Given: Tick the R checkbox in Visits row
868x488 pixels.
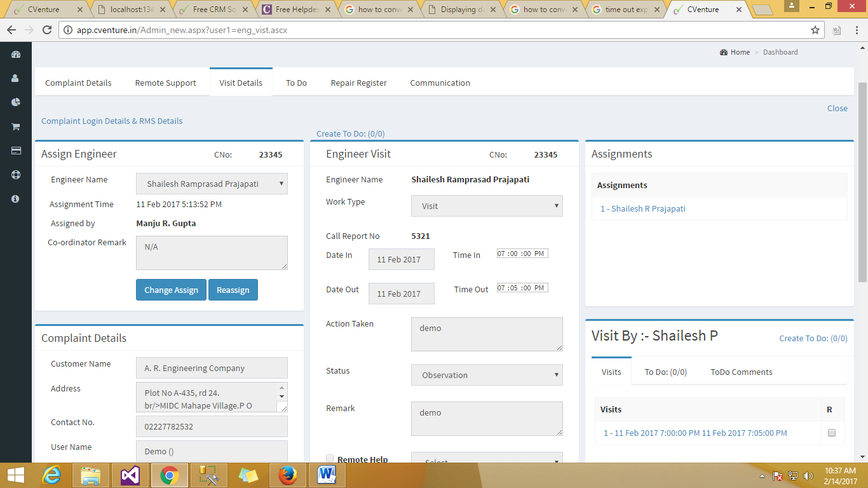Looking at the screenshot, I should point(832,433).
